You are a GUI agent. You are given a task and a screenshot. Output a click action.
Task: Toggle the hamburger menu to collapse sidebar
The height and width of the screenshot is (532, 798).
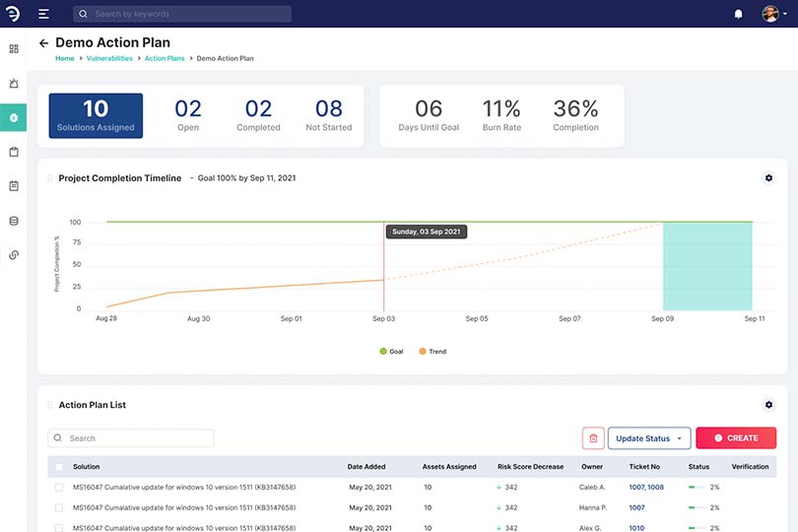point(43,14)
